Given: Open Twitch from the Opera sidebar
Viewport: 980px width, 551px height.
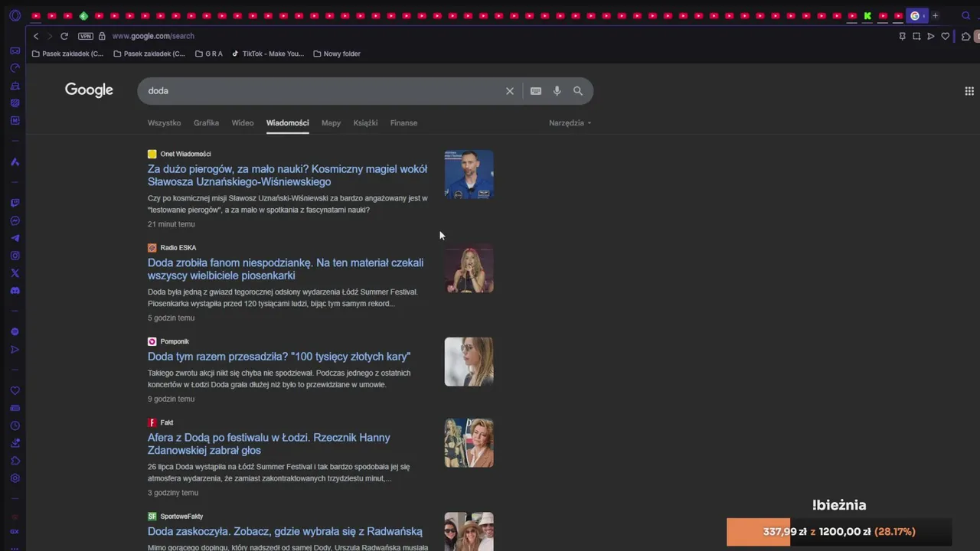Looking at the screenshot, I should coord(15,203).
